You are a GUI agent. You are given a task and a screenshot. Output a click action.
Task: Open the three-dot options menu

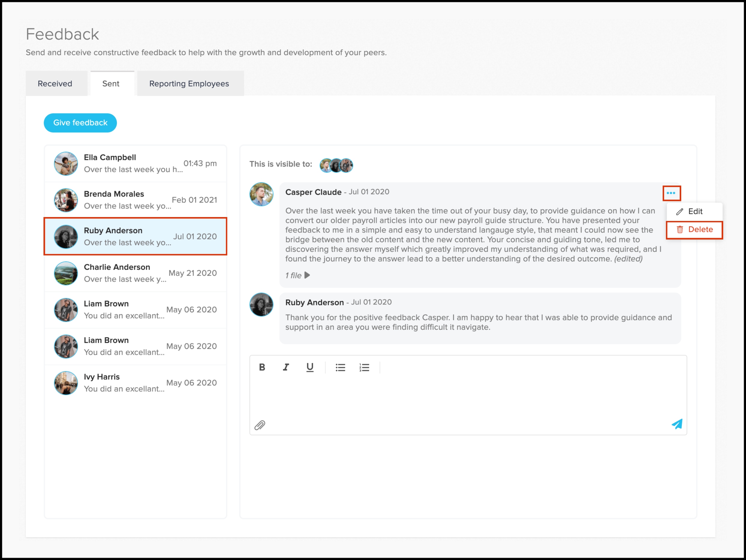[x=671, y=193]
